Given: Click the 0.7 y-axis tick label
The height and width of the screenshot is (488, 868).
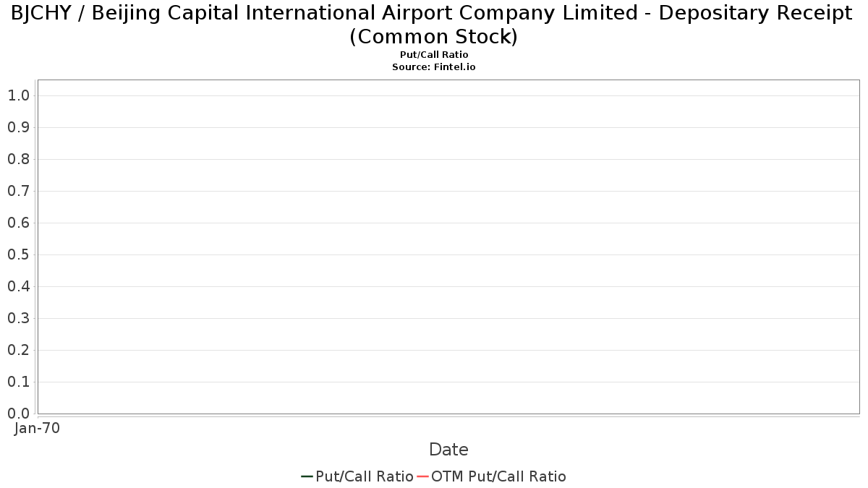Looking at the screenshot, I should click(18, 191).
